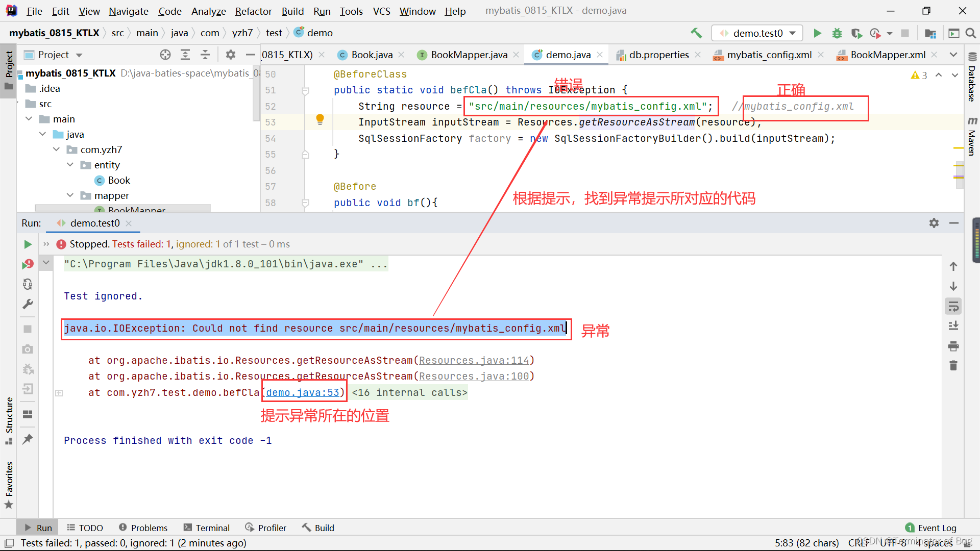Viewport: 980px width, 551px height.
Task: Open the Refactor menu in menu bar
Action: 253,10
